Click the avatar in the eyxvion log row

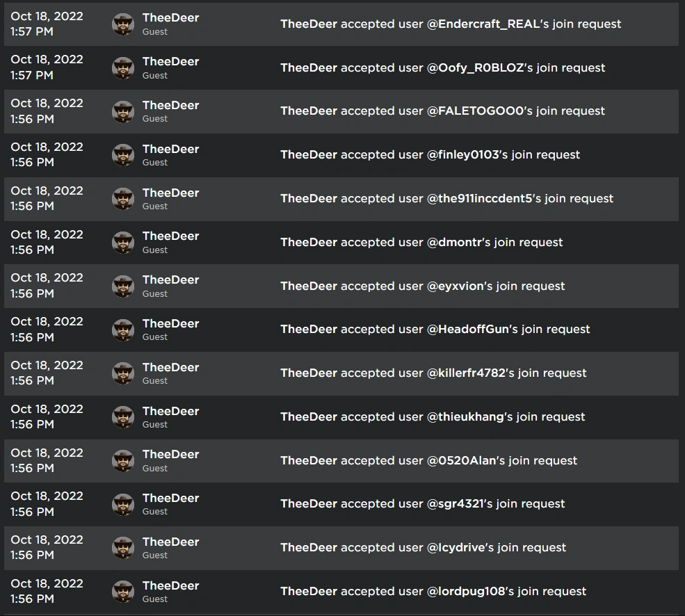click(123, 286)
